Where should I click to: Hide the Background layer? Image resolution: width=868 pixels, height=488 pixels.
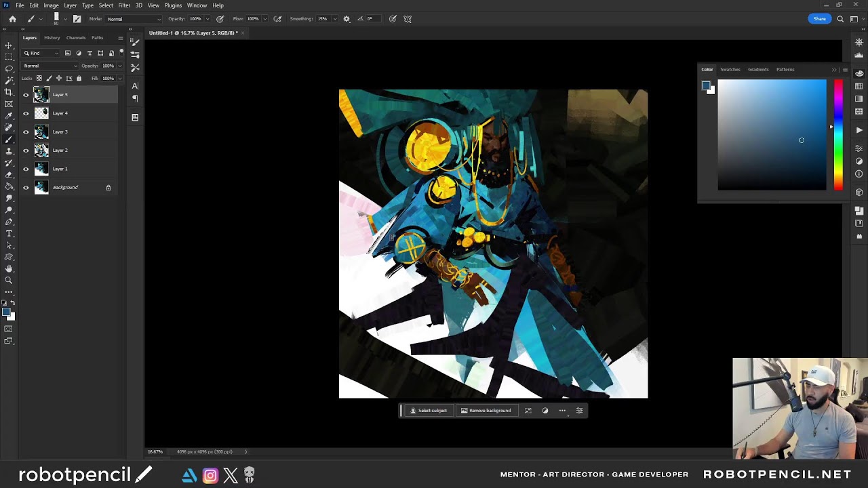[26, 187]
